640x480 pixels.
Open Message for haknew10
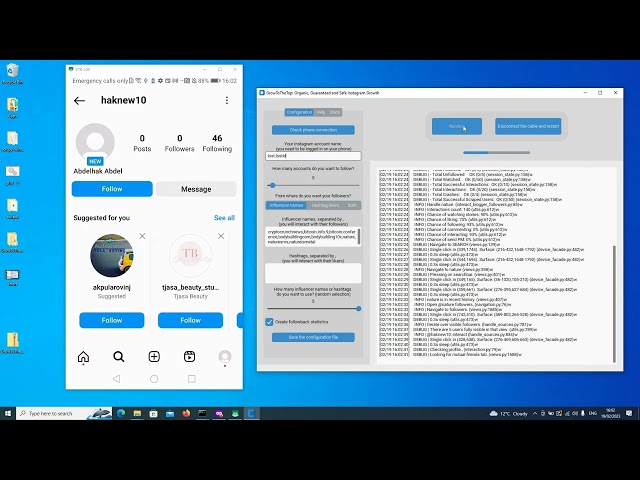(x=196, y=189)
